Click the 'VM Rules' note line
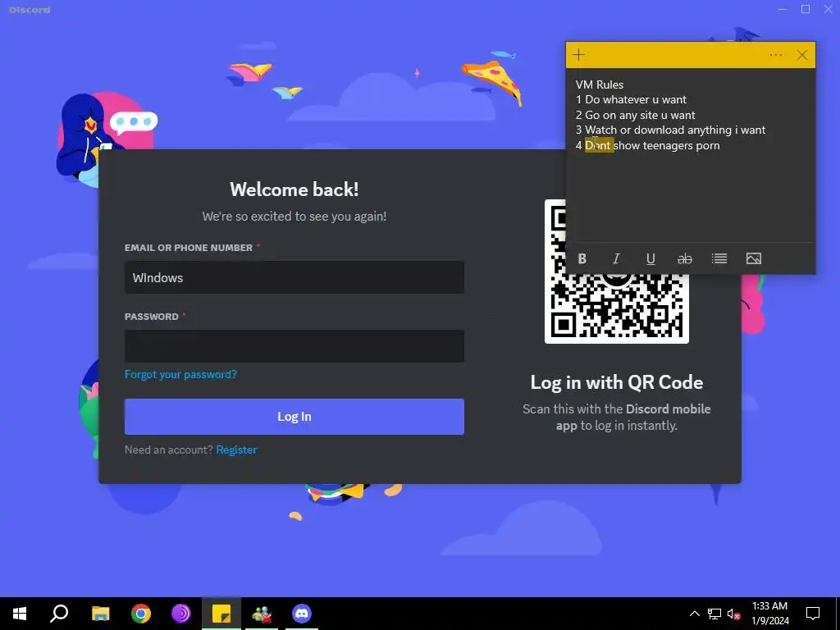840x630 pixels. (600, 84)
